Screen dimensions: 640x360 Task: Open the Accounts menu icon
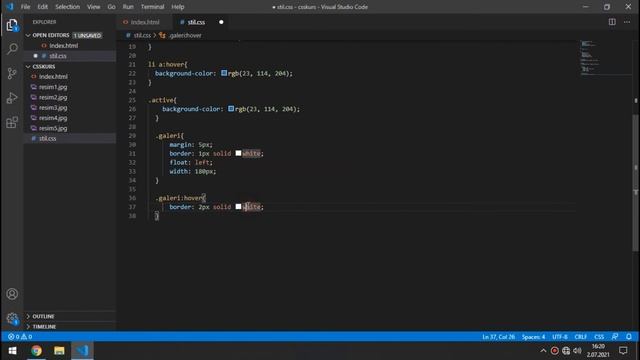click(x=12, y=294)
